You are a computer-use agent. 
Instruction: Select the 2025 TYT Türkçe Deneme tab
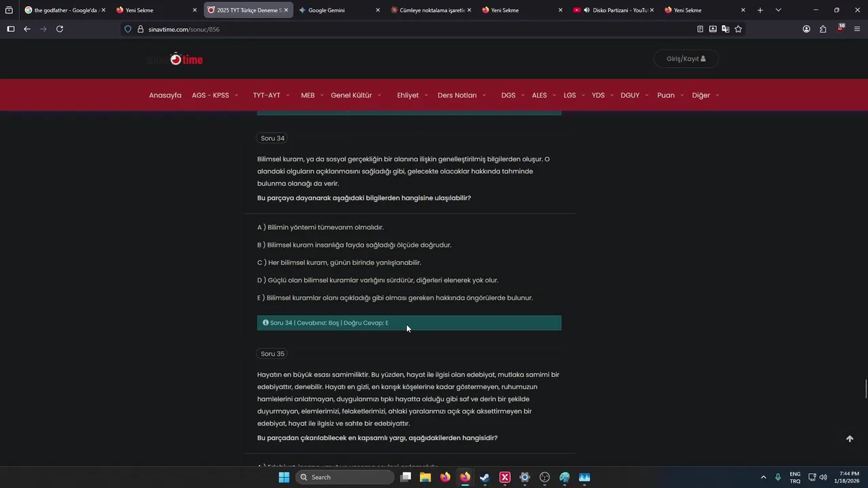[248, 10]
